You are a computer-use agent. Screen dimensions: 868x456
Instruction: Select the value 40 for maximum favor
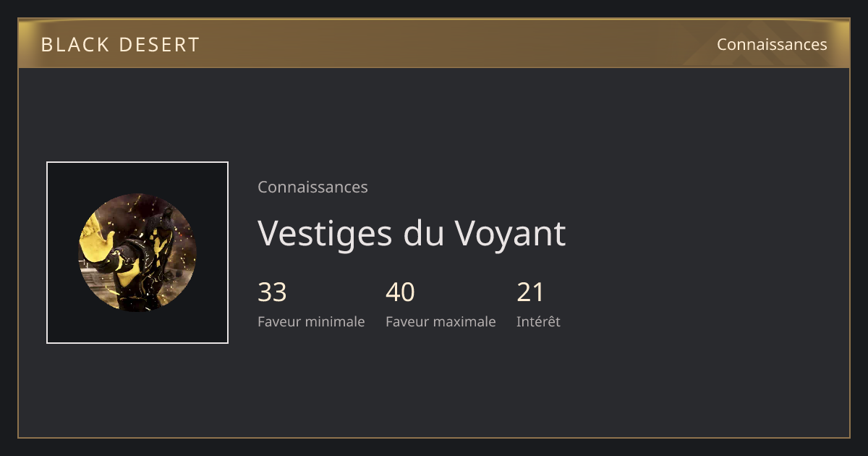[400, 292]
